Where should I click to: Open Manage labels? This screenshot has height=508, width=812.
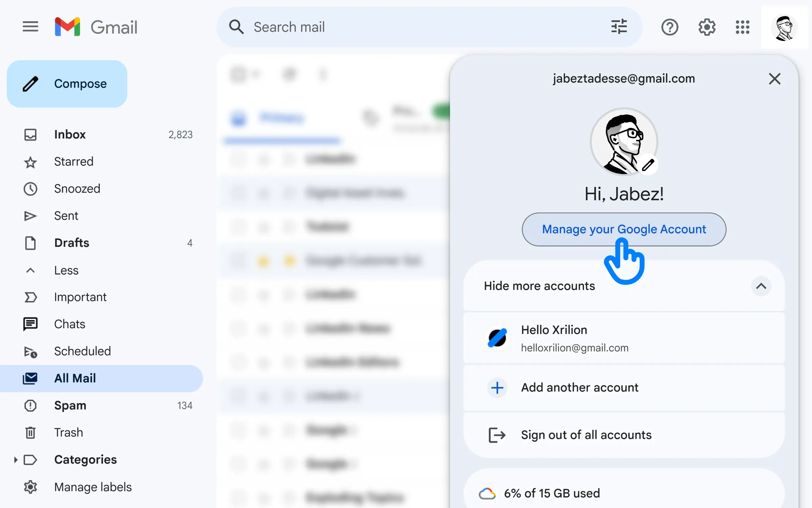tap(101, 487)
